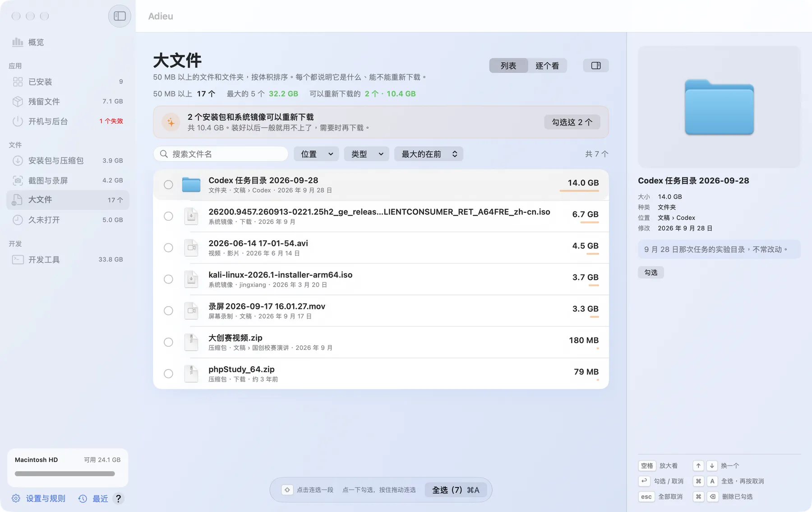Image resolution: width=812 pixels, height=512 pixels.
Task: Open 截图与录屏 in the sidebar
Action: (x=68, y=181)
